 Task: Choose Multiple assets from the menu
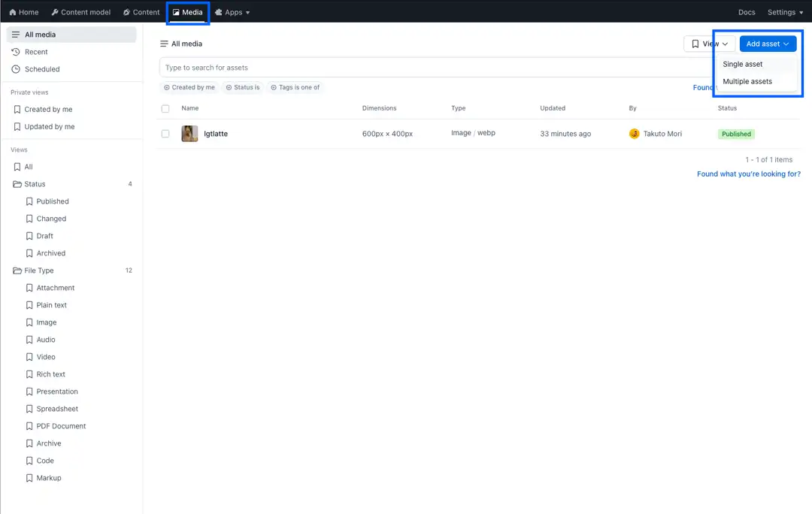[747, 81]
